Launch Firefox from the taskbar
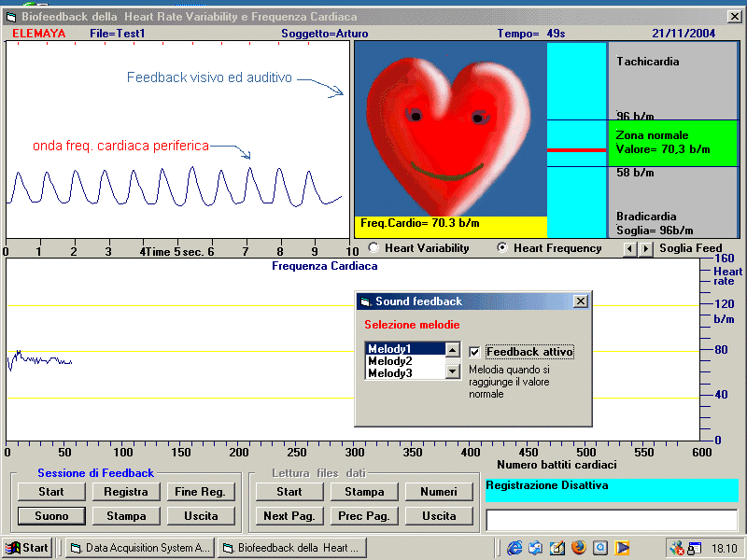This screenshot has height=560, width=747. (579, 548)
